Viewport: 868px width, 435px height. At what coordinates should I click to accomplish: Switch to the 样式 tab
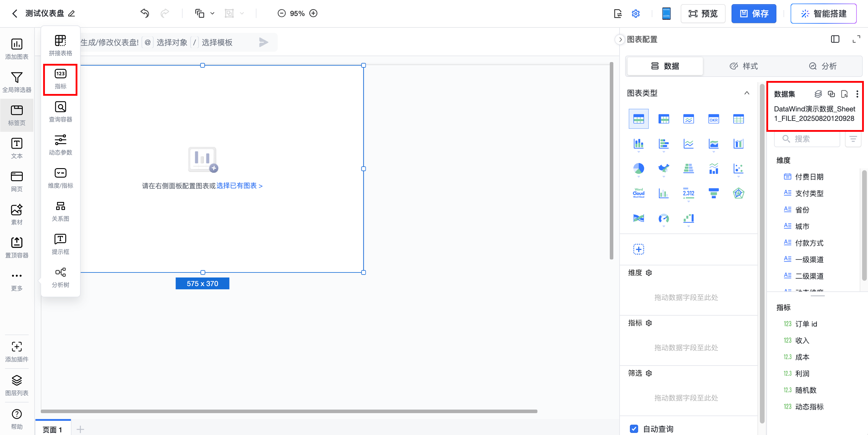click(744, 66)
